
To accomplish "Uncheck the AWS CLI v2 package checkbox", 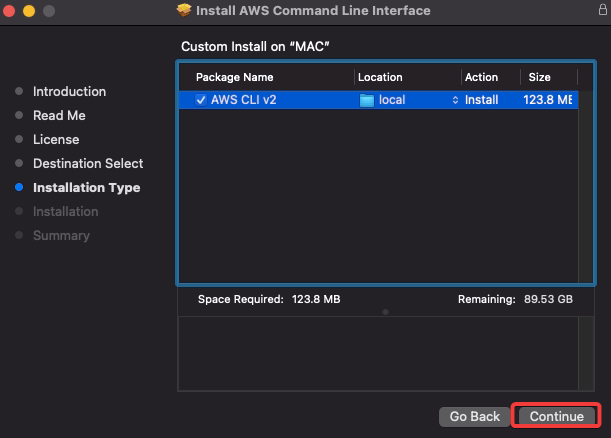I will click(x=201, y=100).
